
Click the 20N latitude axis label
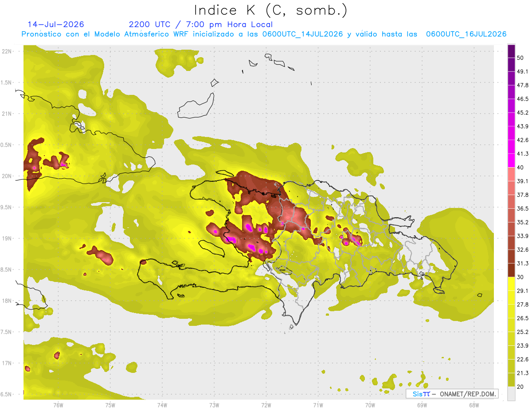pyautogui.click(x=7, y=176)
